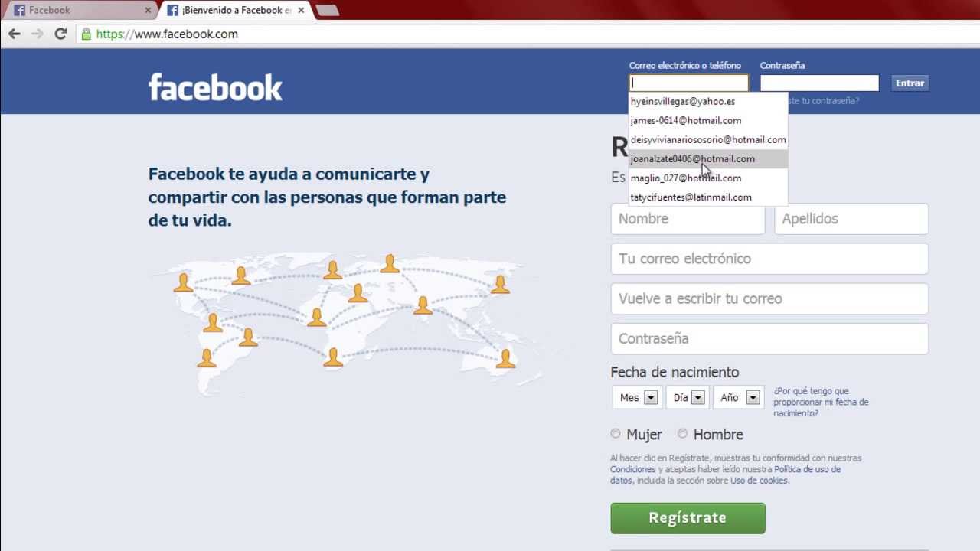This screenshot has width=980, height=551.
Task: Open the birthday explanation link
Action: click(x=821, y=402)
